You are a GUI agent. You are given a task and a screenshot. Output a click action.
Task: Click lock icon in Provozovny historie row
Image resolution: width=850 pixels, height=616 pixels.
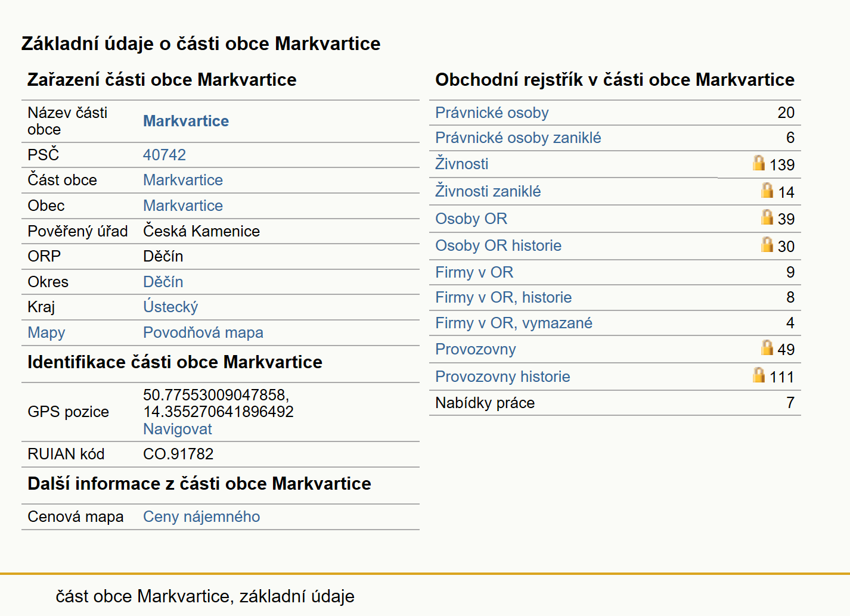pyautogui.click(x=758, y=375)
